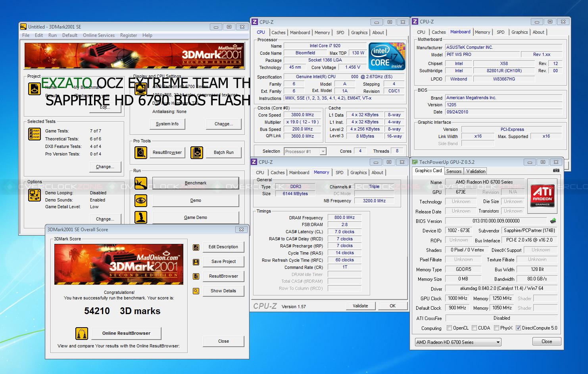Open the Register menu in 3DMark2001

(129, 35)
